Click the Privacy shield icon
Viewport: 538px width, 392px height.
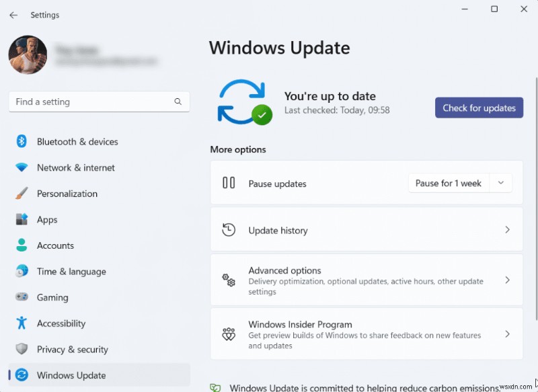pyautogui.click(x=22, y=349)
